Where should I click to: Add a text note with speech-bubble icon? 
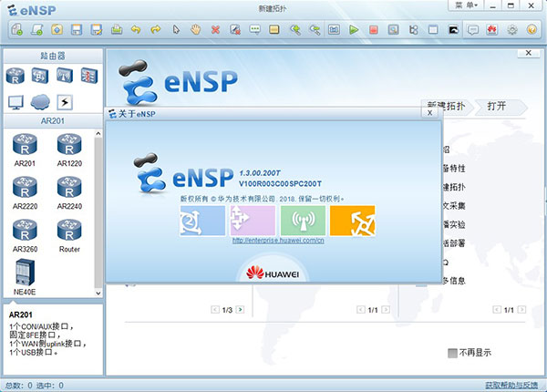(255, 30)
